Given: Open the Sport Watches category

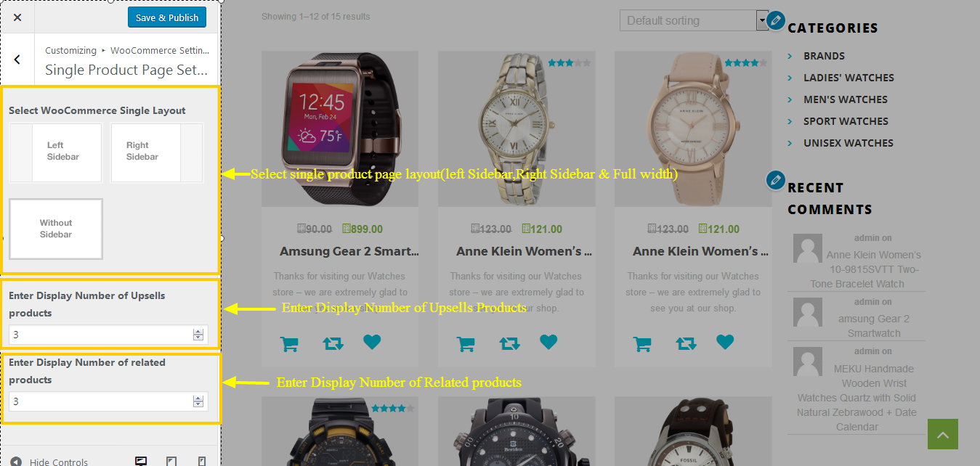Looking at the screenshot, I should (x=846, y=121).
